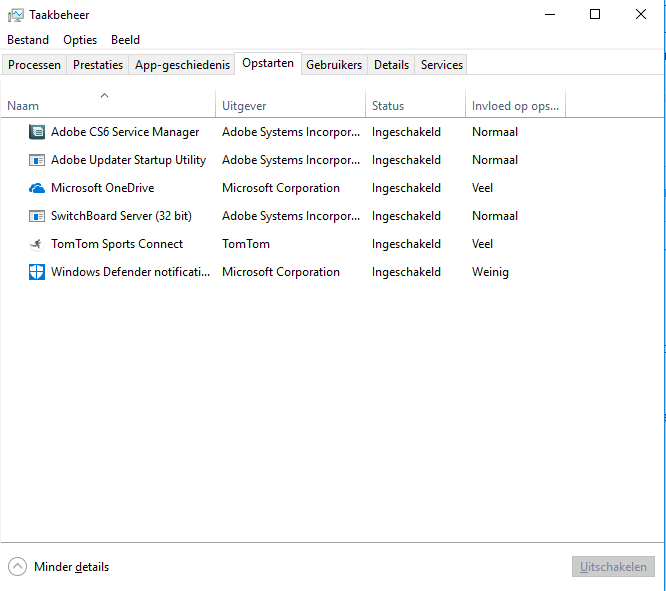This screenshot has height=591, width=666.
Task: Sort by the Uitgever column header
Action: 291,104
